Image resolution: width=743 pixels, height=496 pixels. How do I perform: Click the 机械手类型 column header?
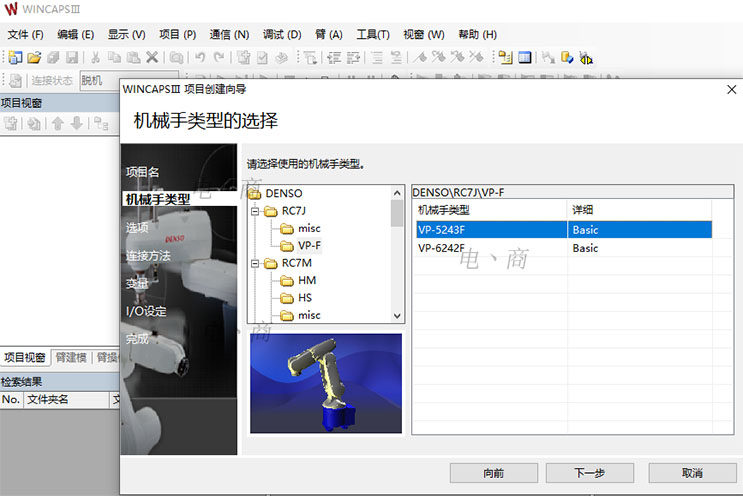490,210
